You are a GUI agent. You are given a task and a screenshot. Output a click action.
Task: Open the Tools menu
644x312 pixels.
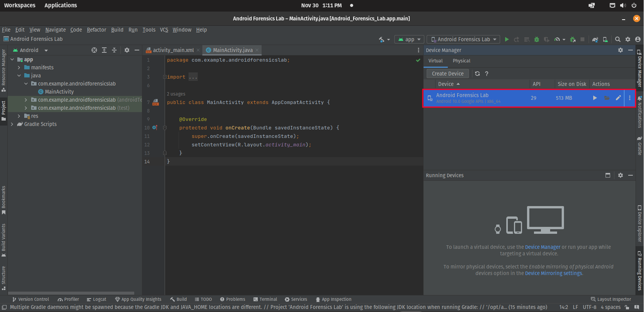[x=149, y=30]
